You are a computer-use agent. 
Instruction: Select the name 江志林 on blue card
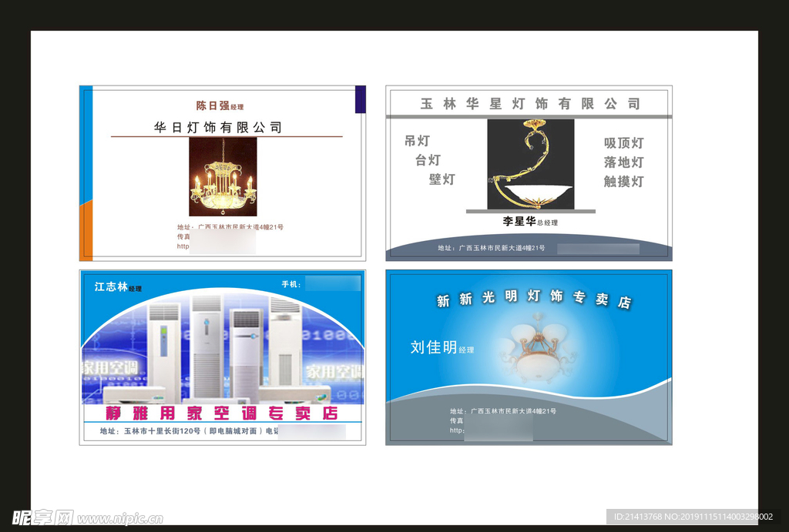[111, 286]
